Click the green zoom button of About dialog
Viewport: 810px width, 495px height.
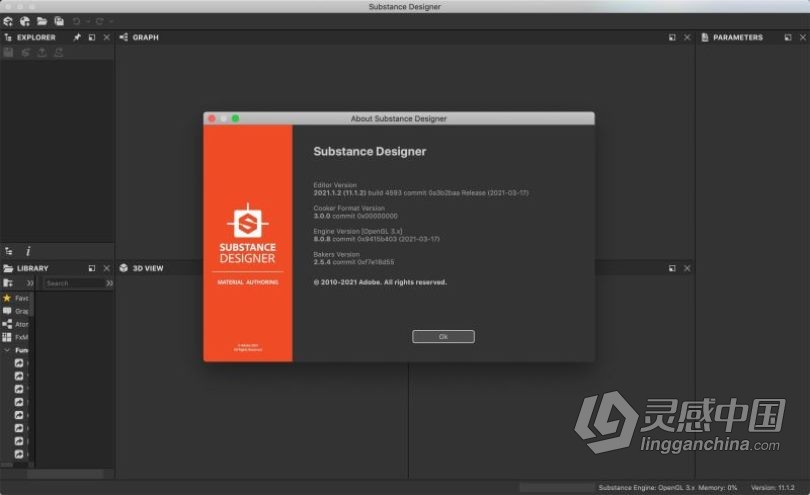(236, 118)
